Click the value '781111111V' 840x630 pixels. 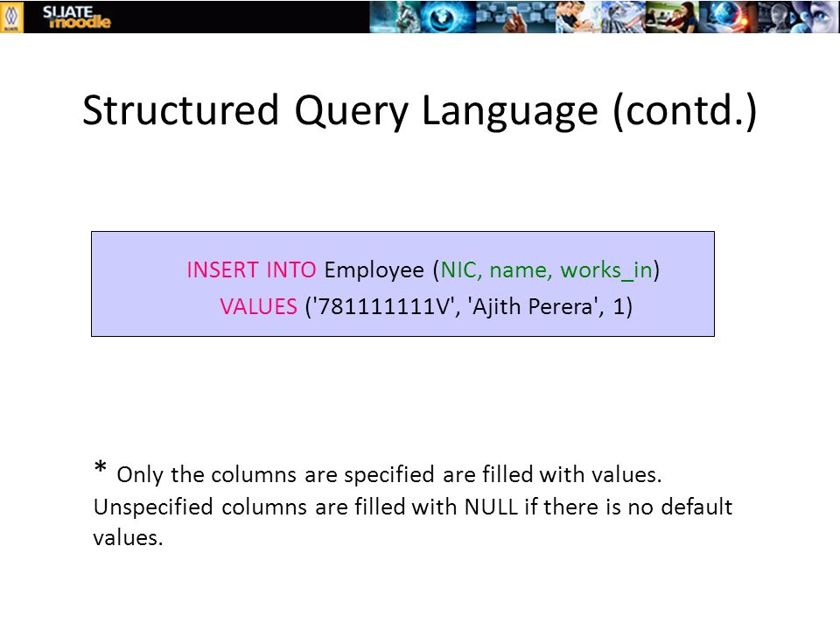(x=383, y=306)
